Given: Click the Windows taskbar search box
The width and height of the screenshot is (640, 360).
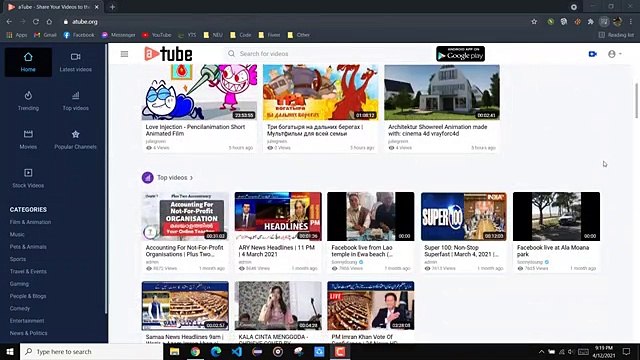Looking at the screenshot, I should click(91, 351).
